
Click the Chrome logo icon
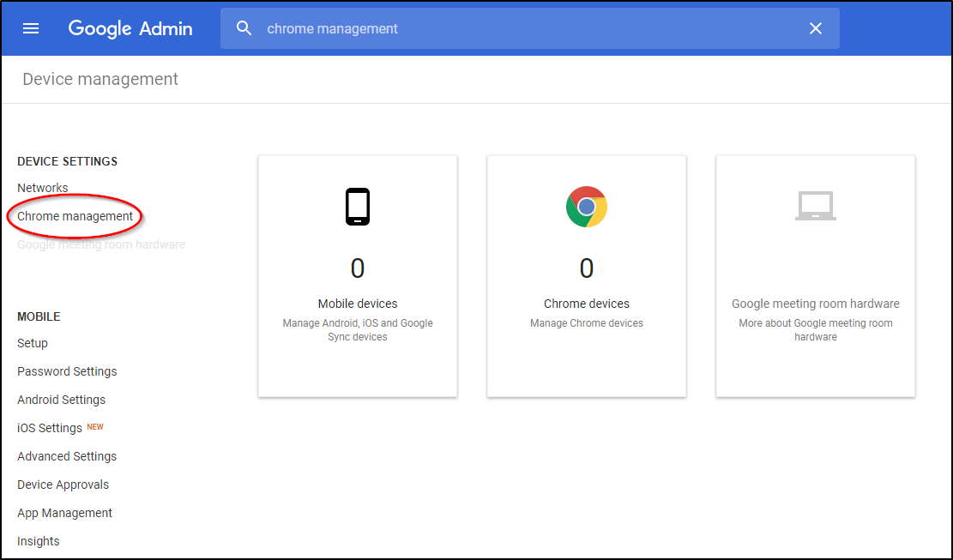click(587, 207)
